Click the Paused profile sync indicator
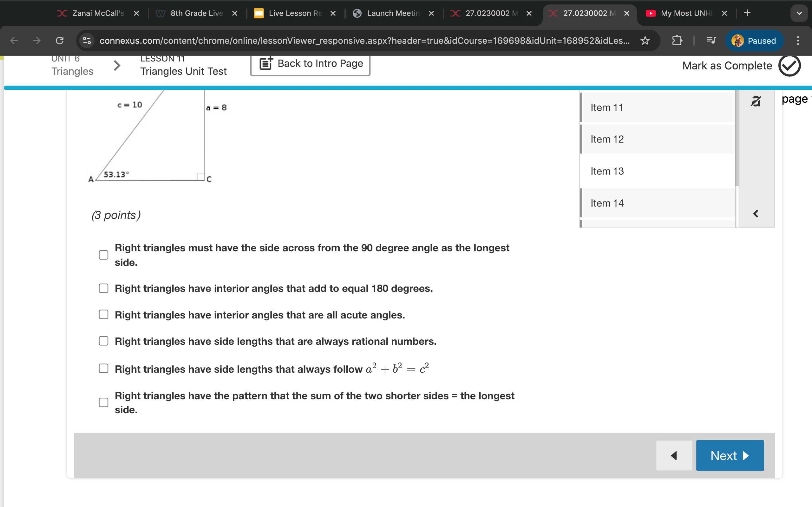The height and width of the screenshot is (507, 812). point(754,41)
